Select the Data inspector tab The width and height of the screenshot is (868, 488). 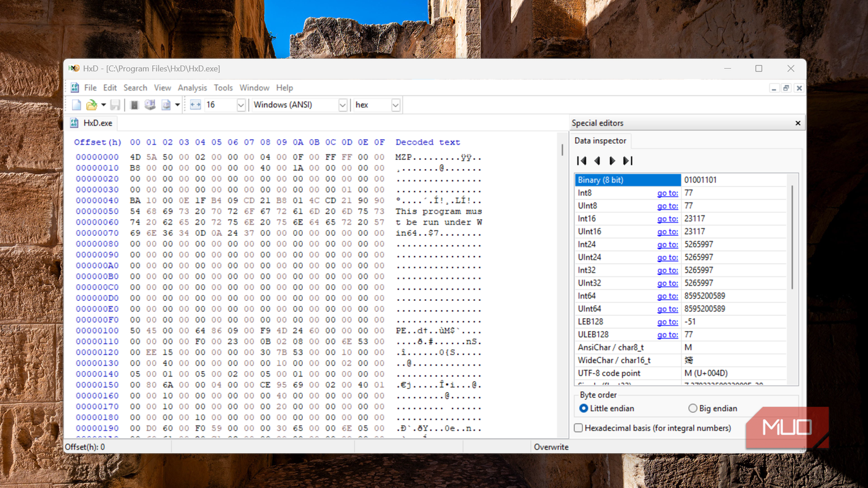[600, 141]
